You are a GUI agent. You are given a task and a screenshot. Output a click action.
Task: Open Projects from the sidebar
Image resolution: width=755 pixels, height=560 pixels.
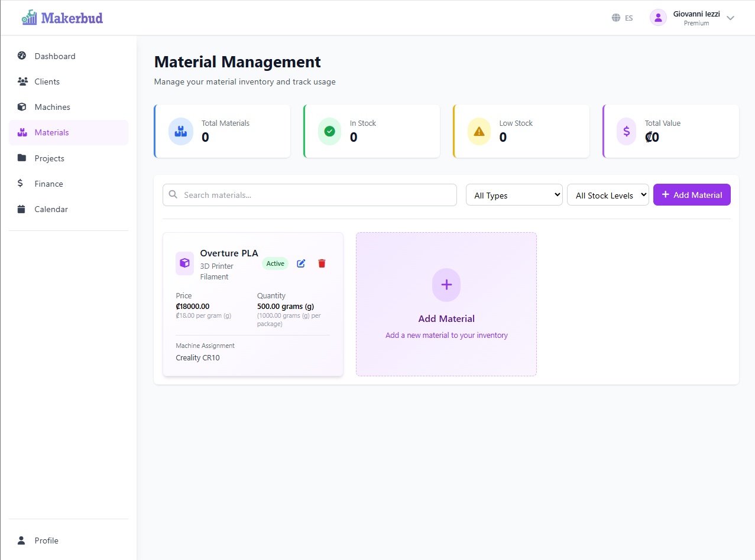point(22,158)
